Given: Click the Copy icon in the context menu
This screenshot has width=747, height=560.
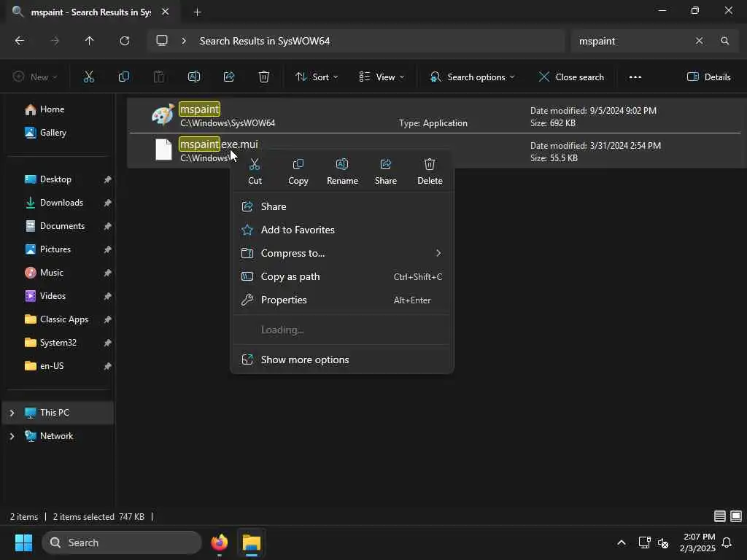Looking at the screenshot, I should click(x=298, y=165).
